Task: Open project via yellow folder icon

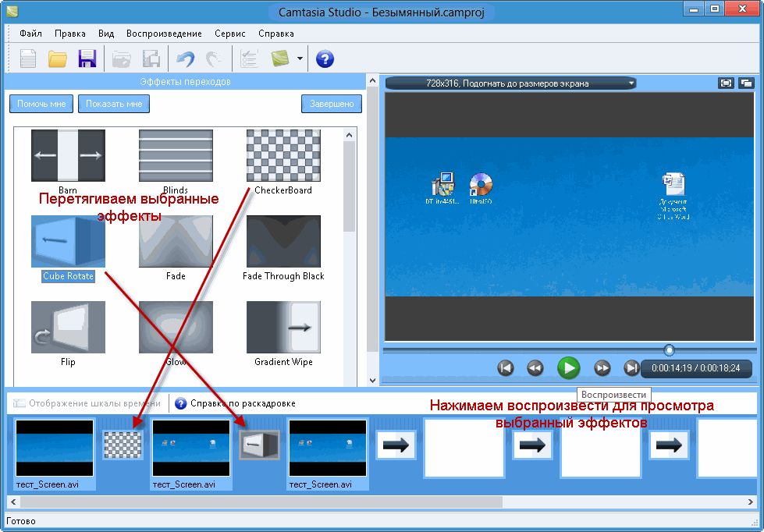Action: (58, 59)
